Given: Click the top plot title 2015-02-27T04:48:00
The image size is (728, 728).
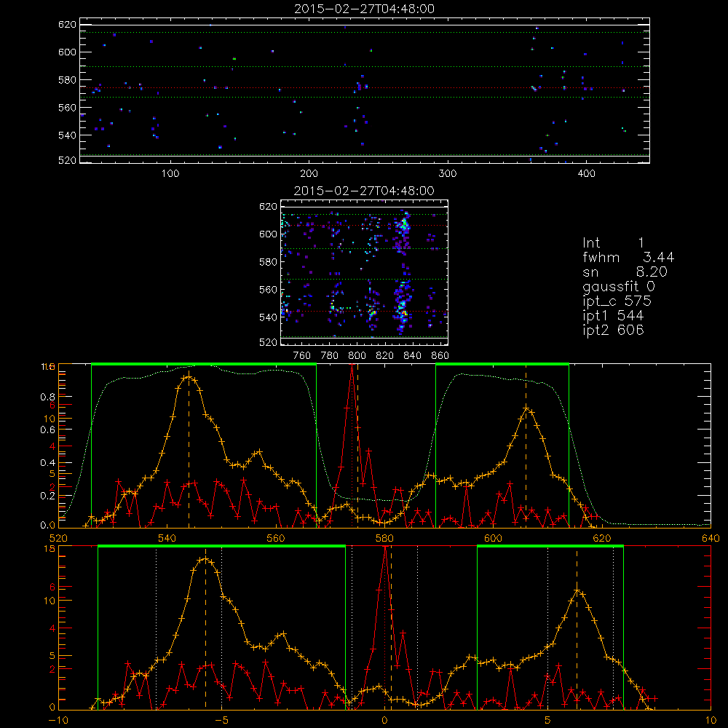Looking at the screenshot, I should point(364,9).
